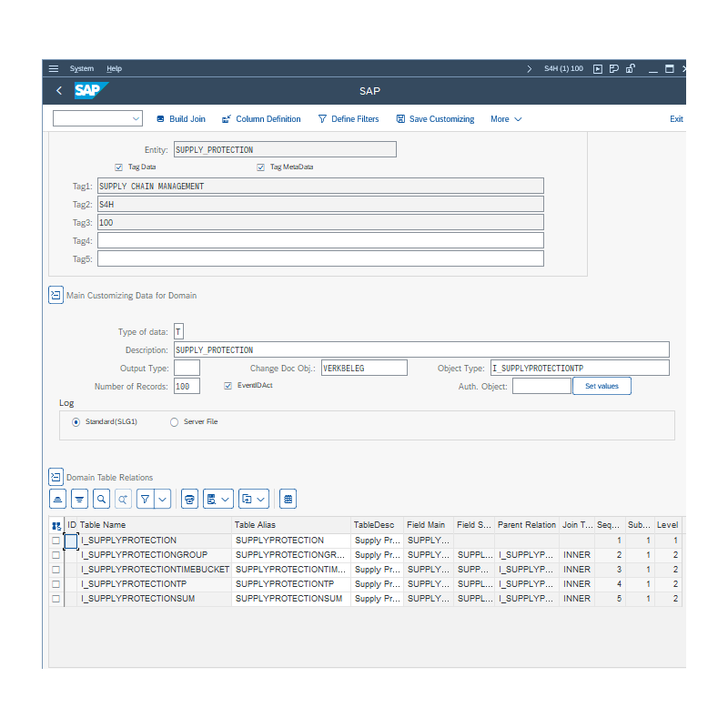Click the sort descending icon in table toolbar
Image resolution: width=728 pixels, height=728 pixels.
point(79,499)
